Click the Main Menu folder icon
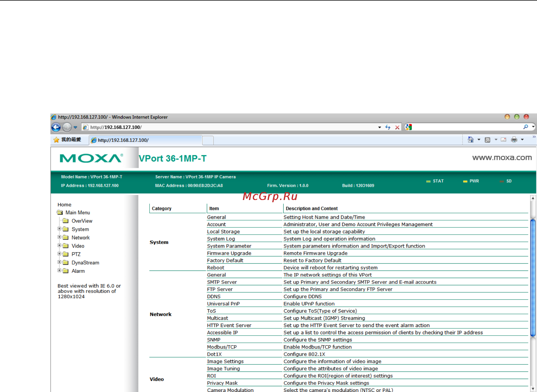The width and height of the screenshot is (537, 392). point(60,212)
